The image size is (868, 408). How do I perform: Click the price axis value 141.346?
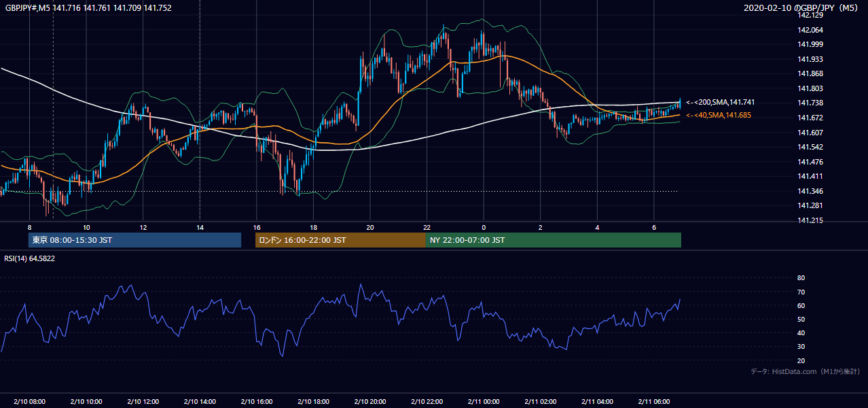pyautogui.click(x=810, y=191)
